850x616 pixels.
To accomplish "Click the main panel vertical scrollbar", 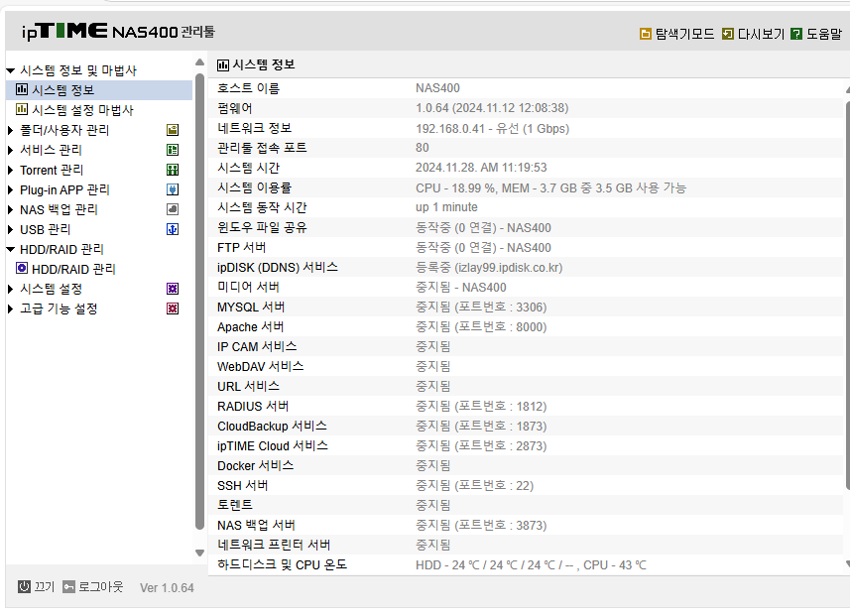I will click(x=847, y=296).
